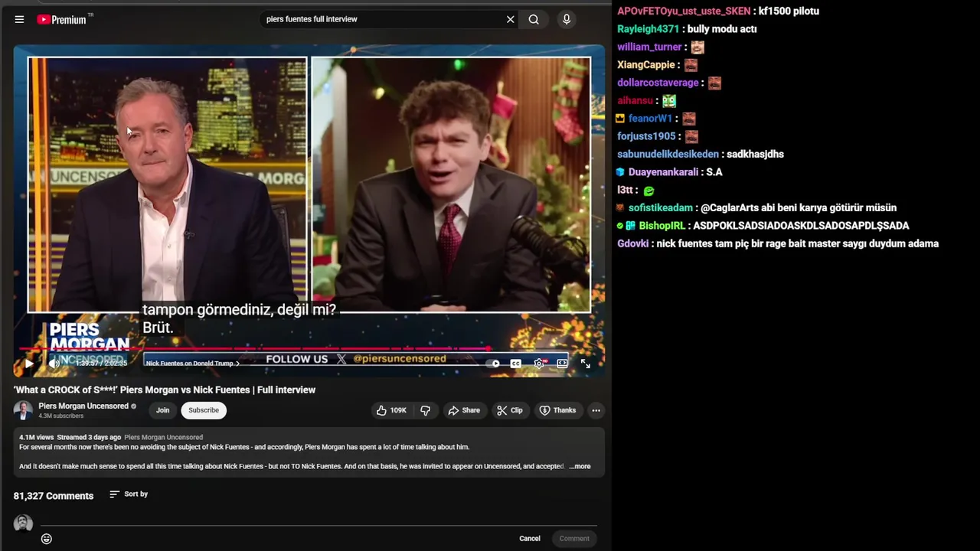
Task: Create a Clip with scissors button
Action: point(509,410)
